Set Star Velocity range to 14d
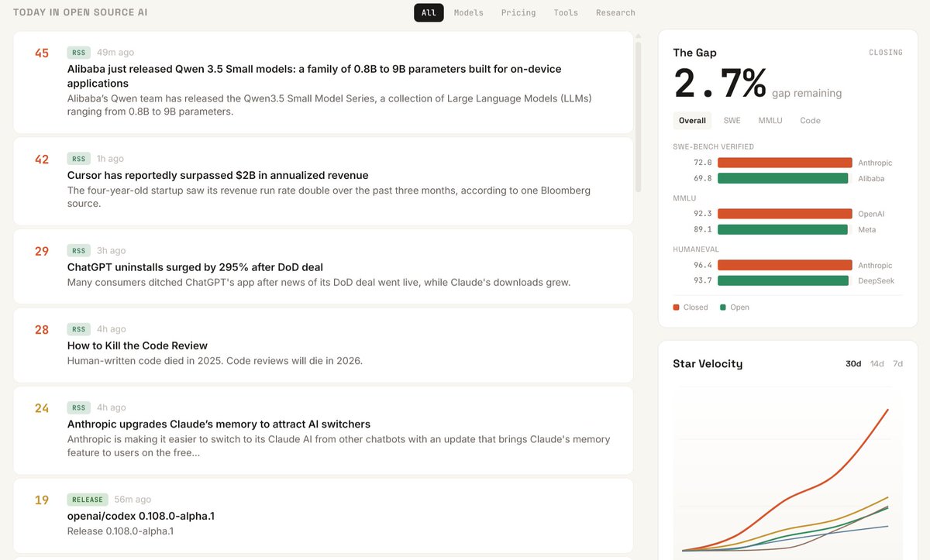This screenshot has width=930, height=560. tap(877, 363)
